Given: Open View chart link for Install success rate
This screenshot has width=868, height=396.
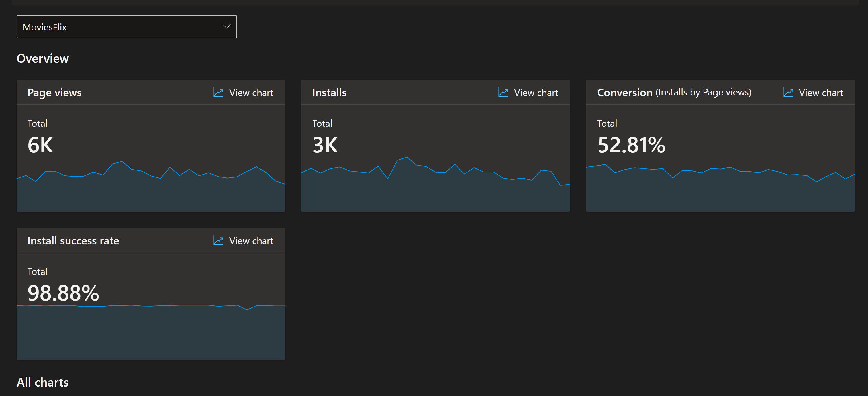Looking at the screenshot, I should (251, 241).
